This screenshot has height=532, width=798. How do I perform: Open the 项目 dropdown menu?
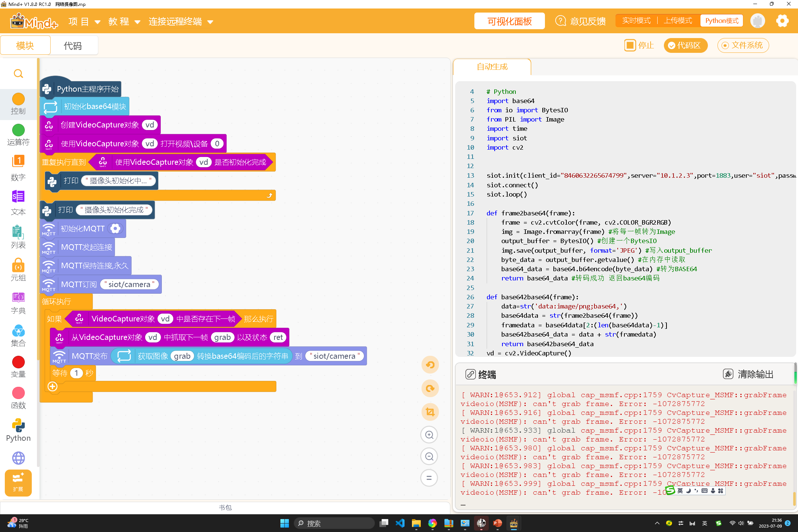[84, 22]
